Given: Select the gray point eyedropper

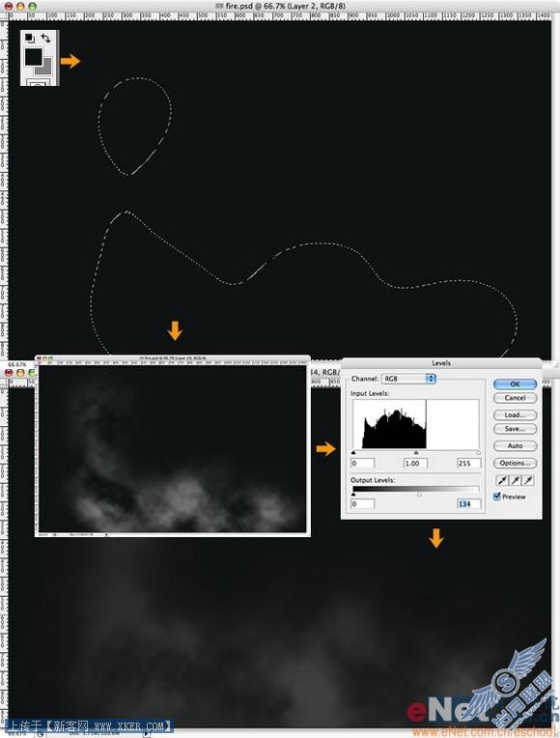Looking at the screenshot, I should pyautogui.click(x=516, y=480).
